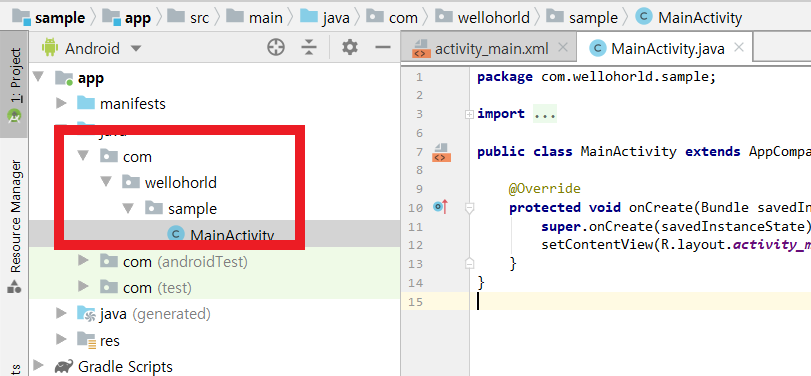Collapse the sample package node
This screenshot has width=811, height=376.
tap(129, 208)
